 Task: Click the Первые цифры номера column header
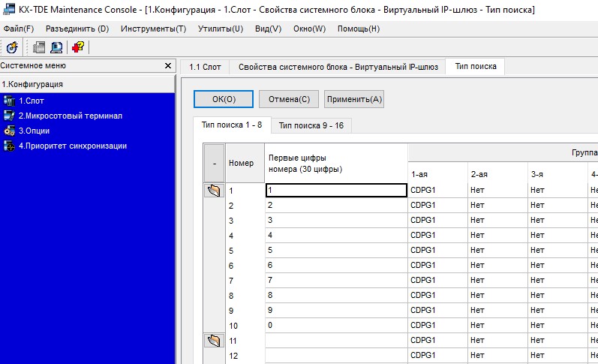[x=336, y=163]
